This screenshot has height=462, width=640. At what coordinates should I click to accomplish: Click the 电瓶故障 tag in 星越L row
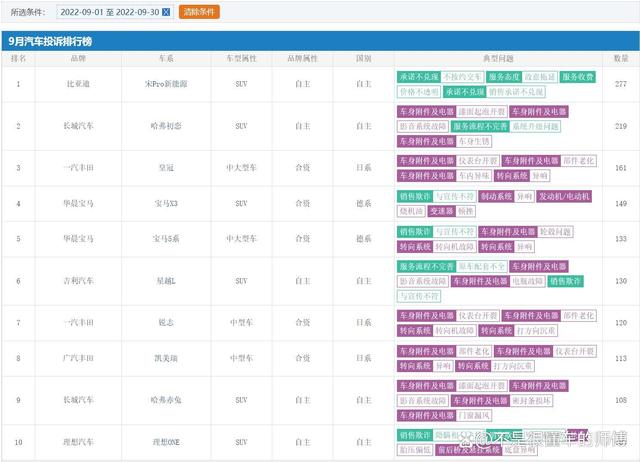pyautogui.click(x=528, y=282)
